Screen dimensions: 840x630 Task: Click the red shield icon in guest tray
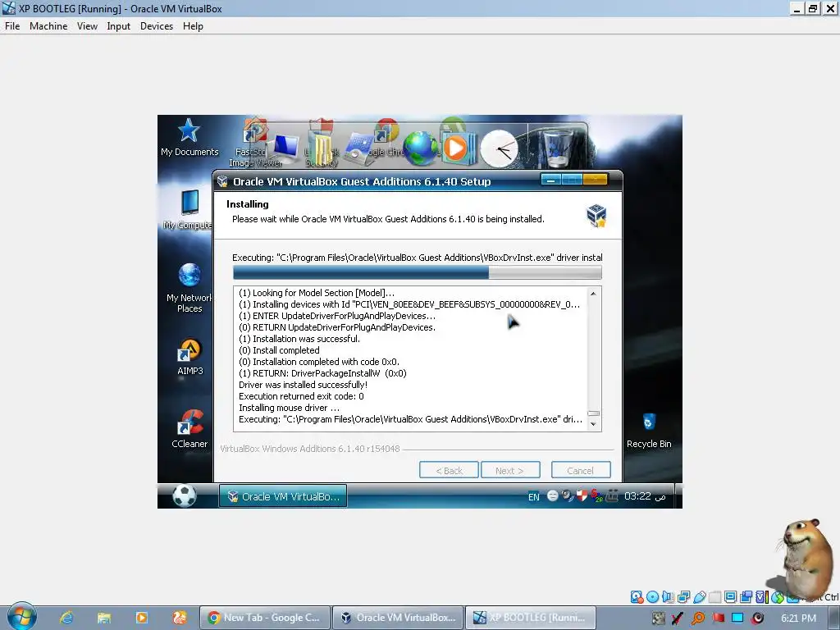[x=582, y=496]
